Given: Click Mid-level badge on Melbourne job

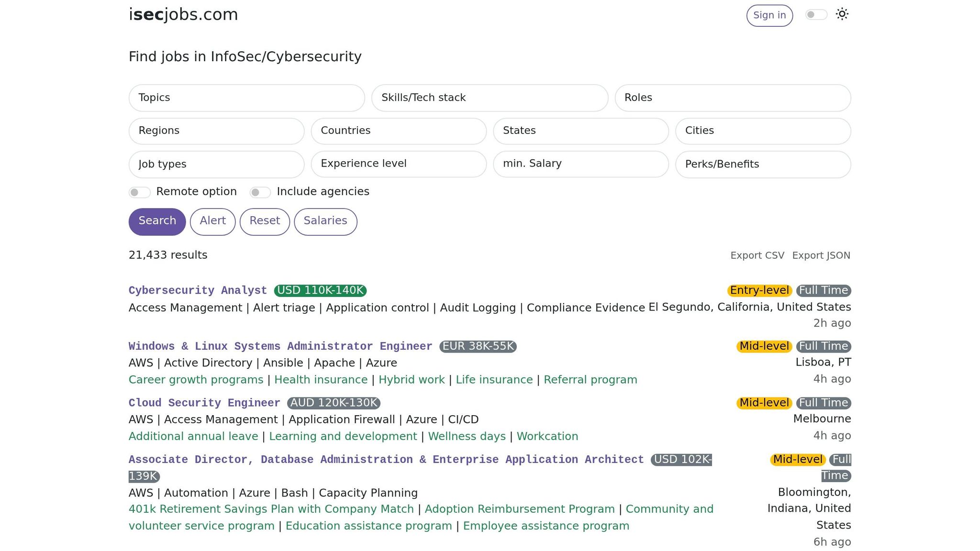Looking at the screenshot, I should [764, 403].
